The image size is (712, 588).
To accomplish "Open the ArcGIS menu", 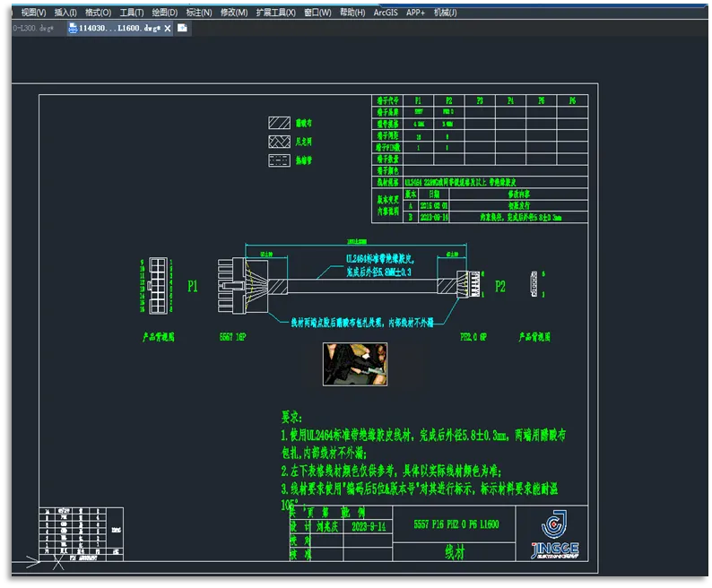I will (385, 13).
